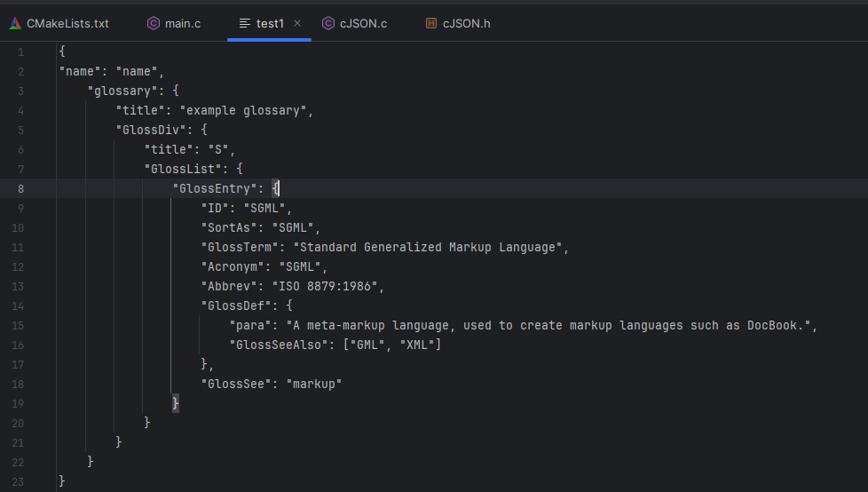
Task: Click the "GML" array item
Action: (367, 345)
